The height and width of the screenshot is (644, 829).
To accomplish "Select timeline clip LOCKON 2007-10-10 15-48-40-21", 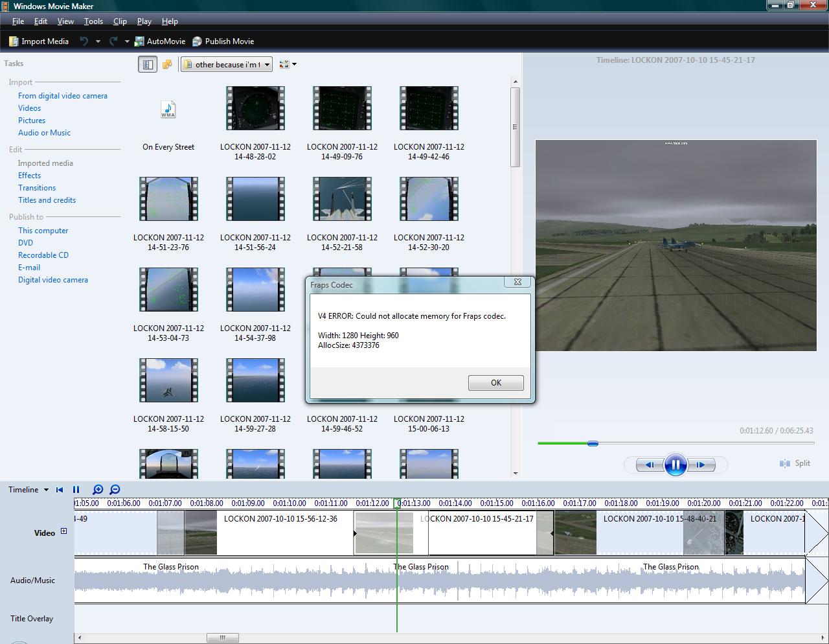I will [639, 533].
